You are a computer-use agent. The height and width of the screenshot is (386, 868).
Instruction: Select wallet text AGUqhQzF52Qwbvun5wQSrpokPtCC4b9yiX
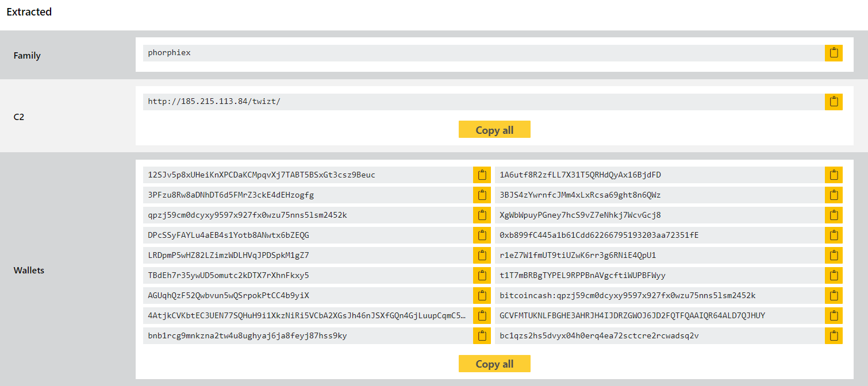pyautogui.click(x=308, y=295)
